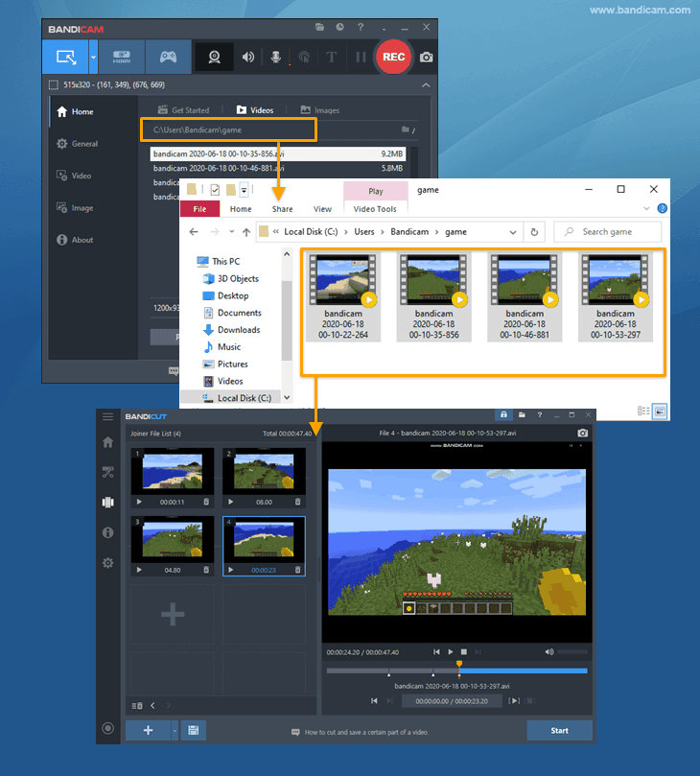Open Bandicut joiner mode icon
The height and width of the screenshot is (776, 700).
coord(107,503)
